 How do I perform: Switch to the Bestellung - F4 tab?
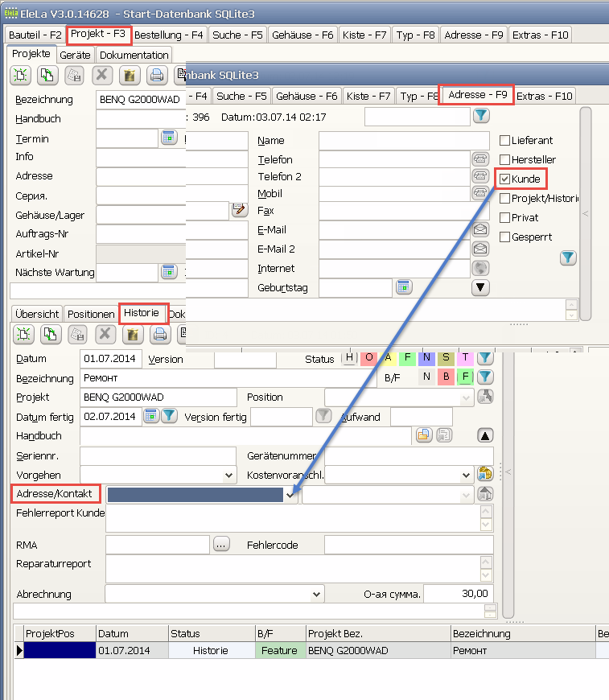click(169, 35)
